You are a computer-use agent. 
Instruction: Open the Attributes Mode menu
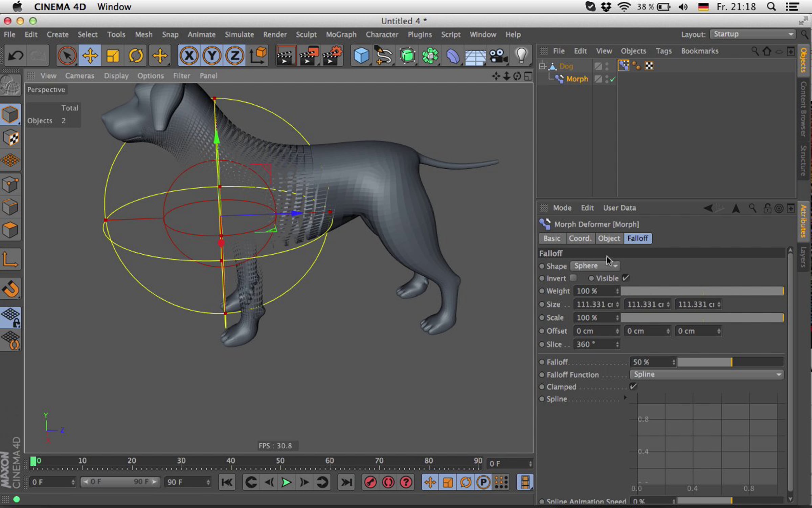click(562, 208)
